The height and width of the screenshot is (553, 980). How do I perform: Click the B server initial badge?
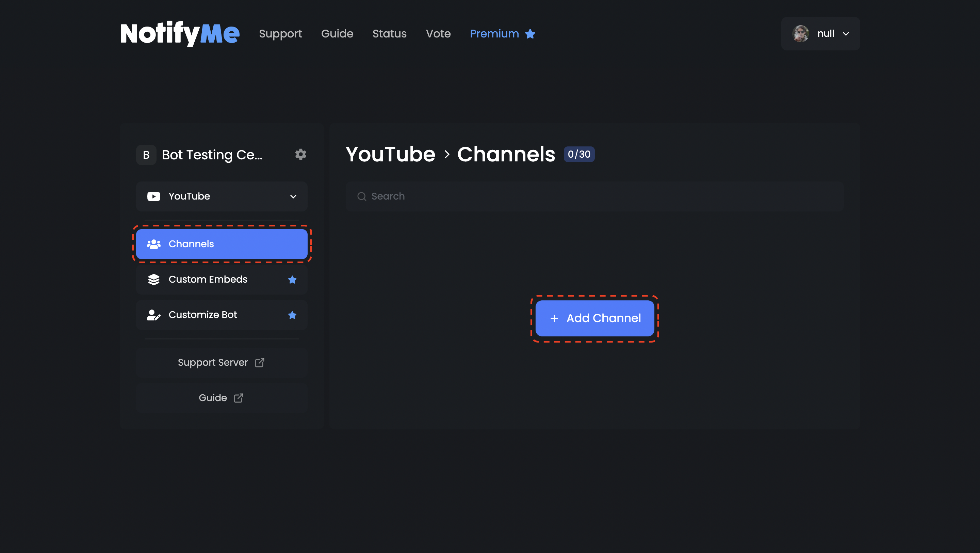click(x=146, y=155)
